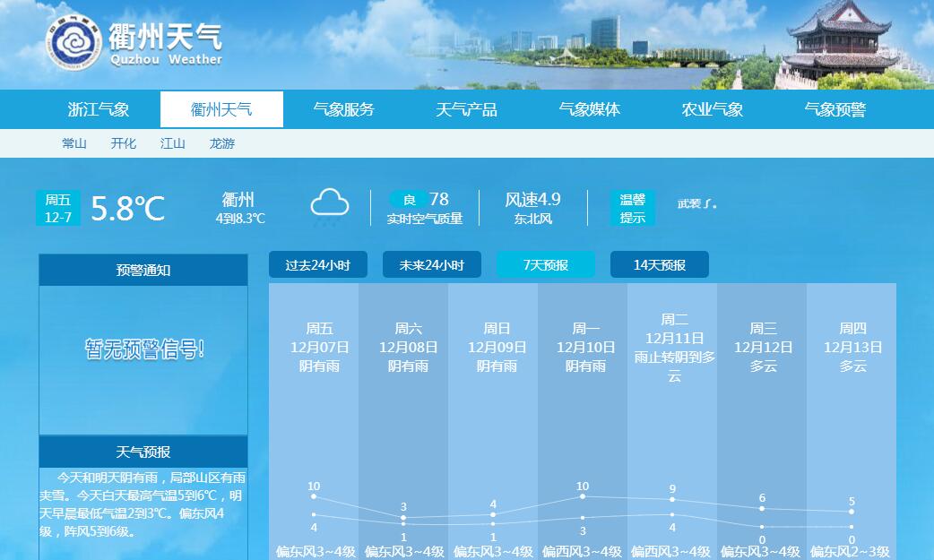Click the air quality 良 badge
Image resolution: width=934 pixels, height=560 pixels.
pos(409,199)
